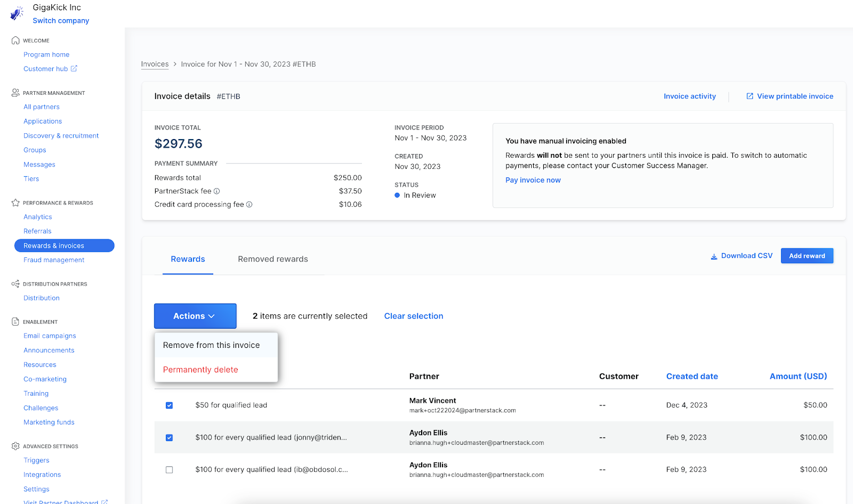Open Tiers in sidebar
The width and height of the screenshot is (853, 504).
click(31, 179)
